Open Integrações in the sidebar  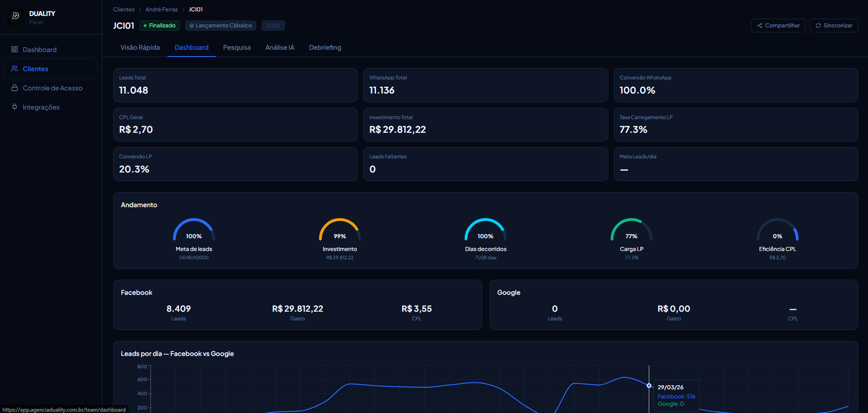pos(51,107)
